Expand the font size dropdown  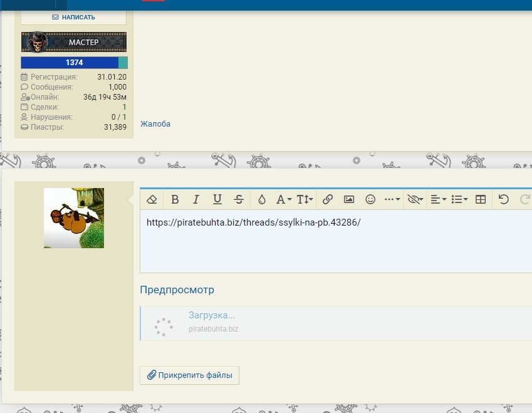tap(305, 199)
